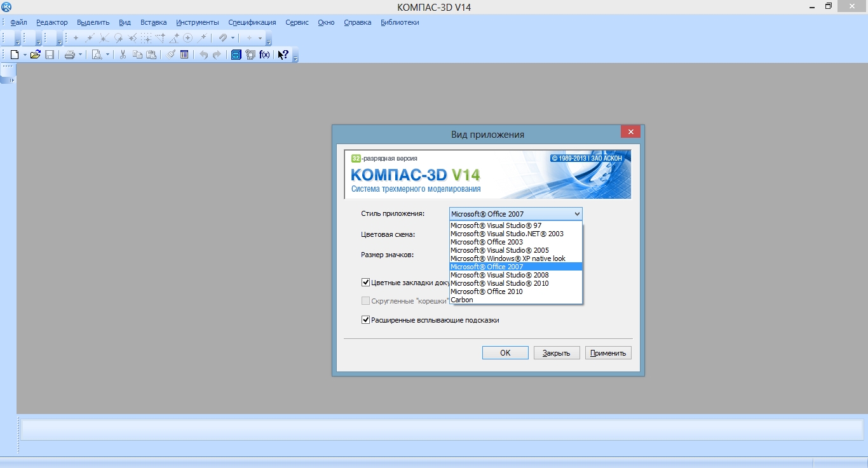Choose Microsoft Visual Studio 2010 style
Viewport: 868px width, 468px height.
click(x=515, y=283)
